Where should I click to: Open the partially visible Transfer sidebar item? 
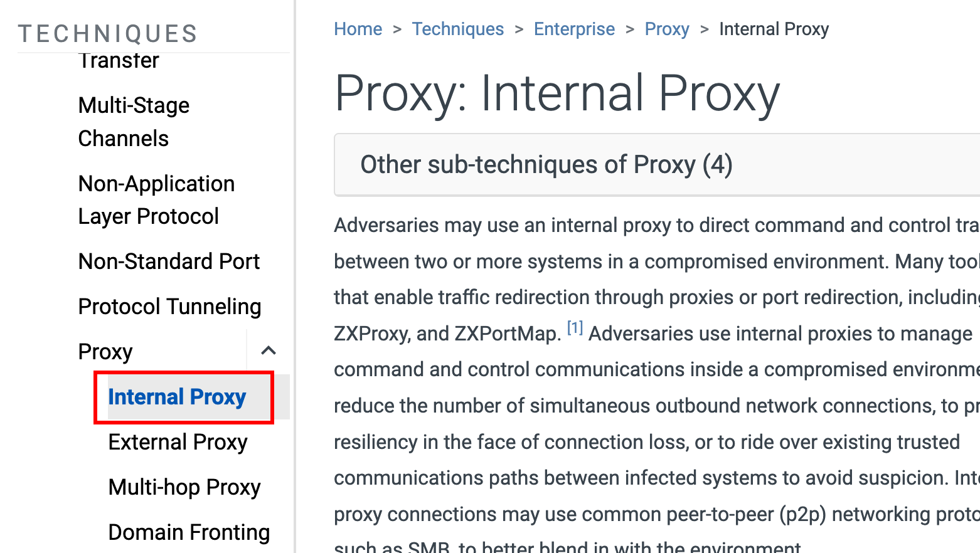point(119,61)
